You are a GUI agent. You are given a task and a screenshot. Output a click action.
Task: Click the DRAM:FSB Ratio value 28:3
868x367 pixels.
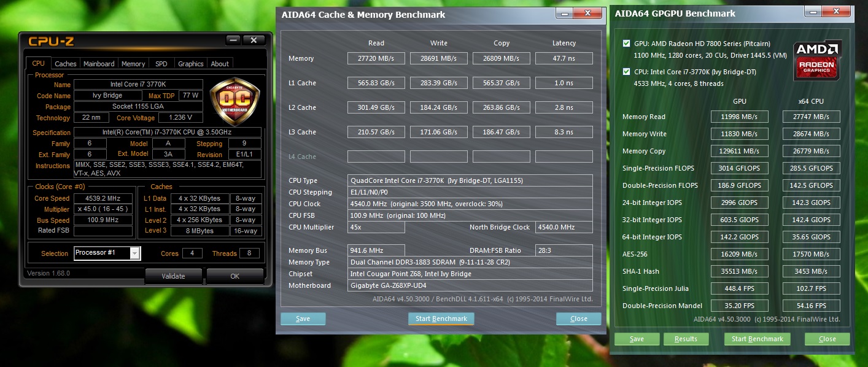pos(564,250)
